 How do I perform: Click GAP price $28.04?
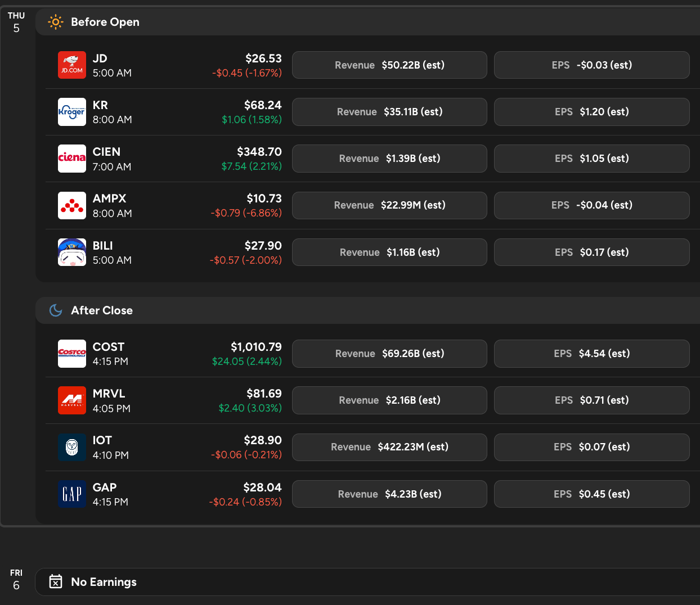point(262,487)
